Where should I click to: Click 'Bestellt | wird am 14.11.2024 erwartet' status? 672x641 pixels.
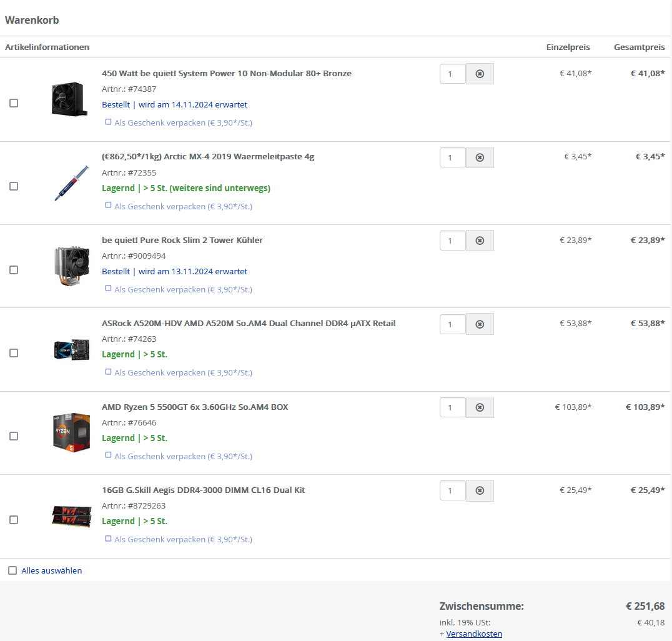tap(174, 104)
